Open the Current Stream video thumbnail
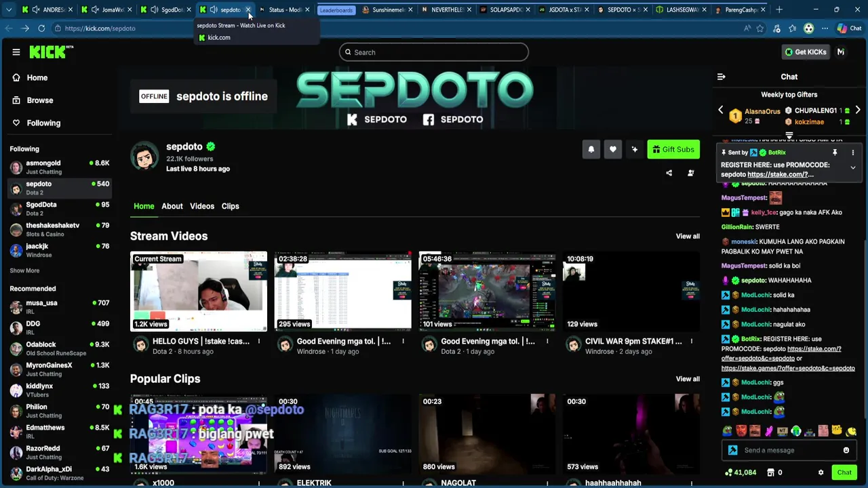 point(199,291)
